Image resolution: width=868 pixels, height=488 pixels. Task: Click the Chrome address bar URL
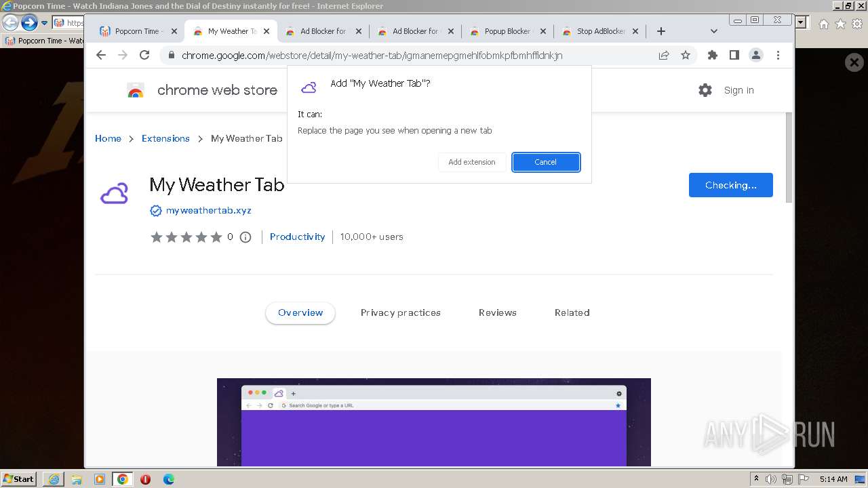click(372, 56)
